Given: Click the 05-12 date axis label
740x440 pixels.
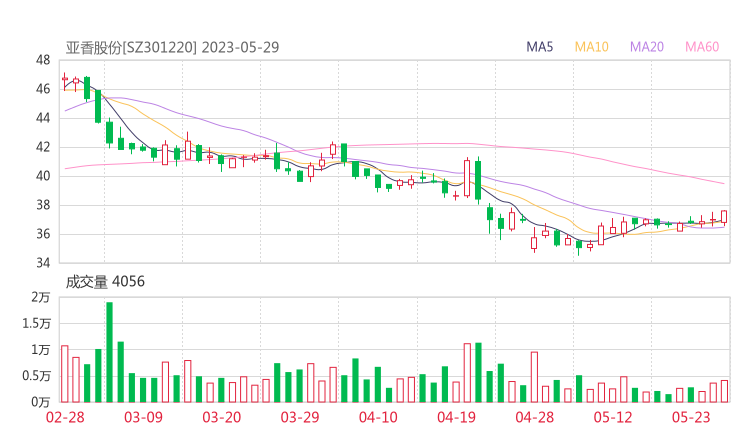Looking at the screenshot, I should click(613, 417).
